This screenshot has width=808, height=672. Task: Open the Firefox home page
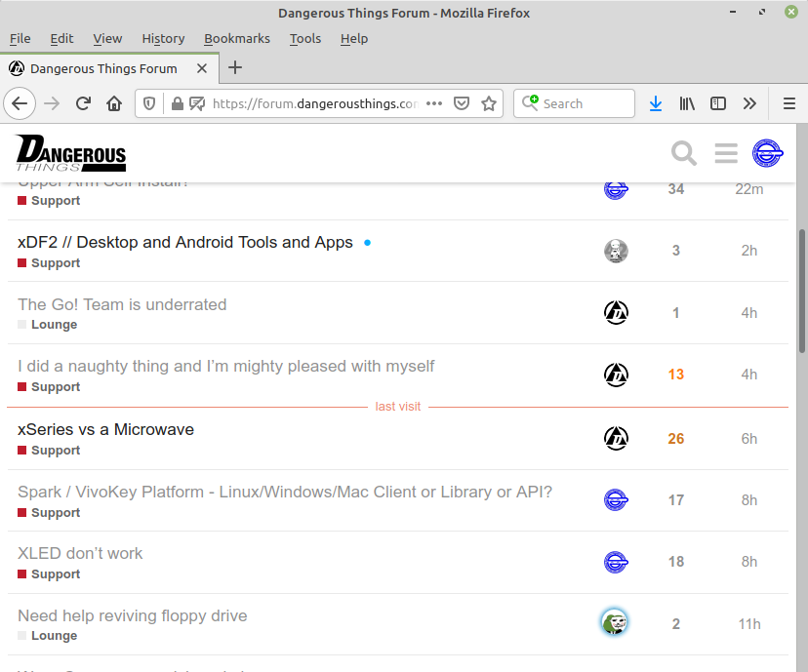[114, 103]
